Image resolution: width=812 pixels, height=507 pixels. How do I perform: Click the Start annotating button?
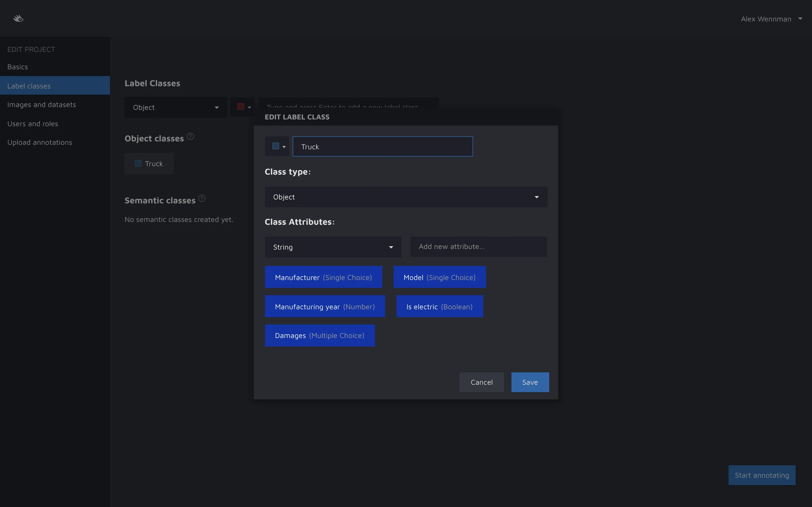[x=761, y=475]
